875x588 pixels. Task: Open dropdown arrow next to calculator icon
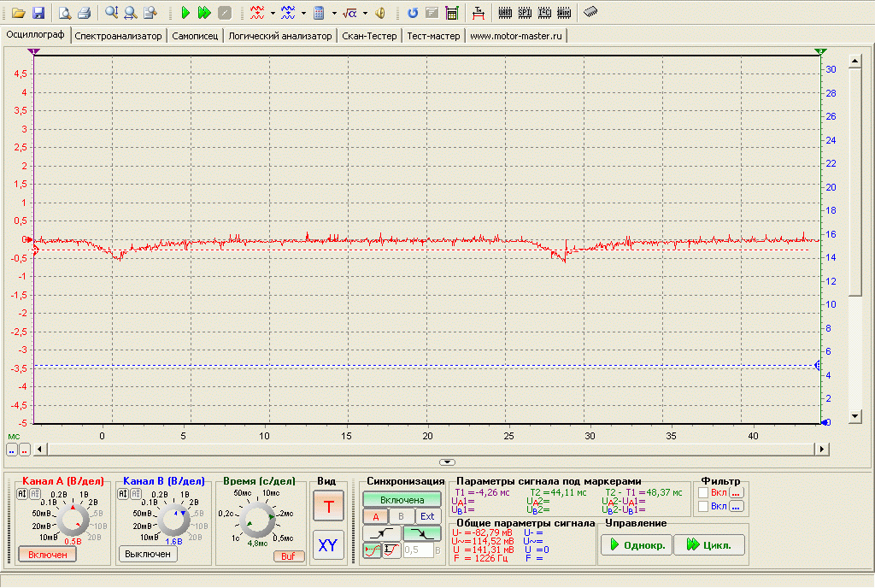pyautogui.click(x=333, y=13)
